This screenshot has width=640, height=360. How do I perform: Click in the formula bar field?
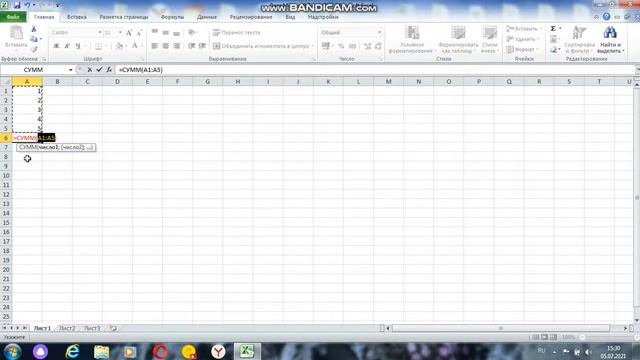376,70
